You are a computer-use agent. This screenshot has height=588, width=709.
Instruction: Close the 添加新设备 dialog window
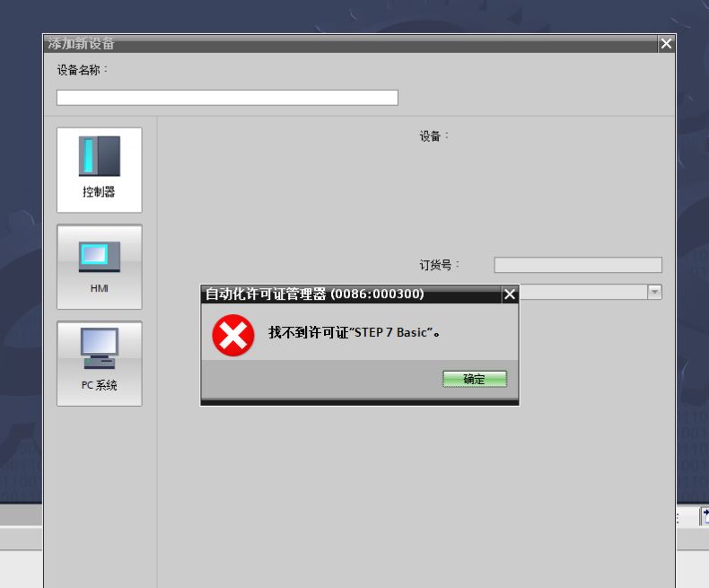pos(666,44)
